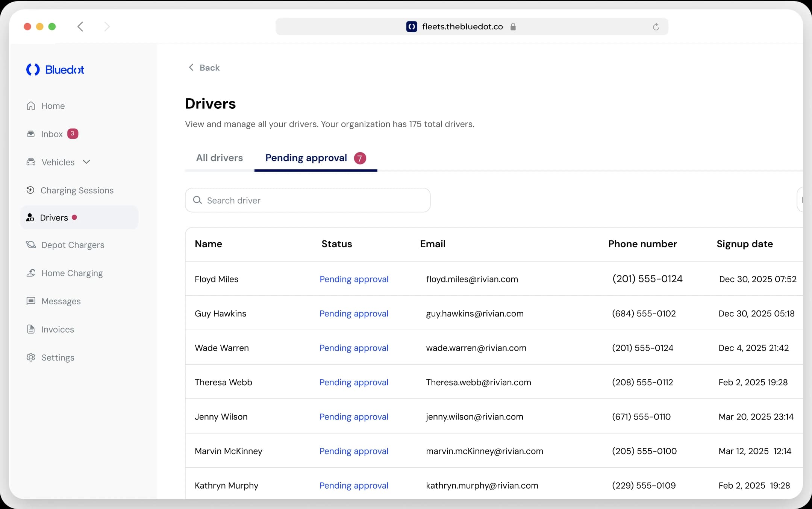
Task: Open the Invoices page
Action: click(x=58, y=330)
